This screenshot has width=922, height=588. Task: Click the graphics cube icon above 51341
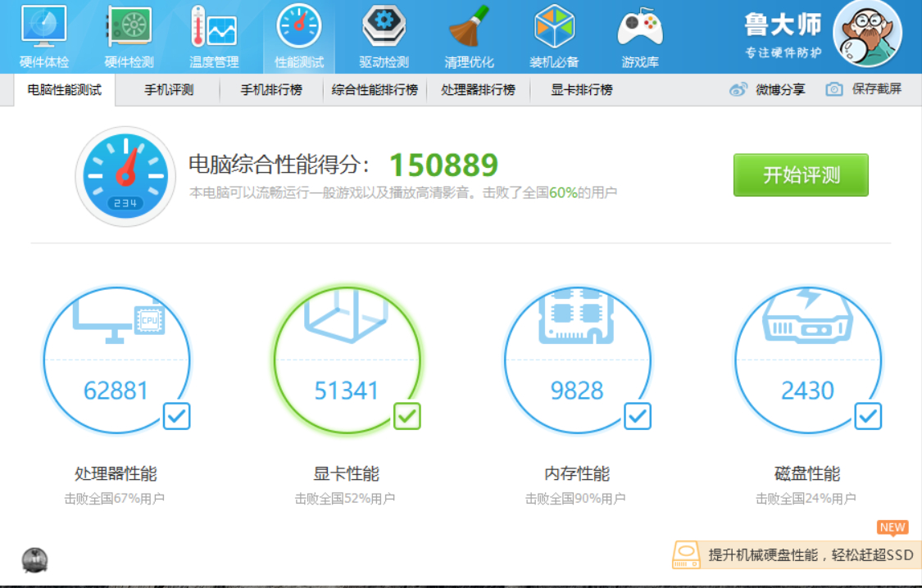point(347,314)
